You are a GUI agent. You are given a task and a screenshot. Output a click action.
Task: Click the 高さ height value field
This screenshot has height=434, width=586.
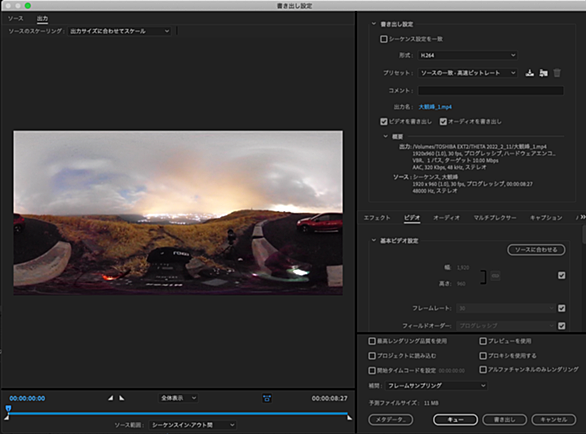[461, 284]
